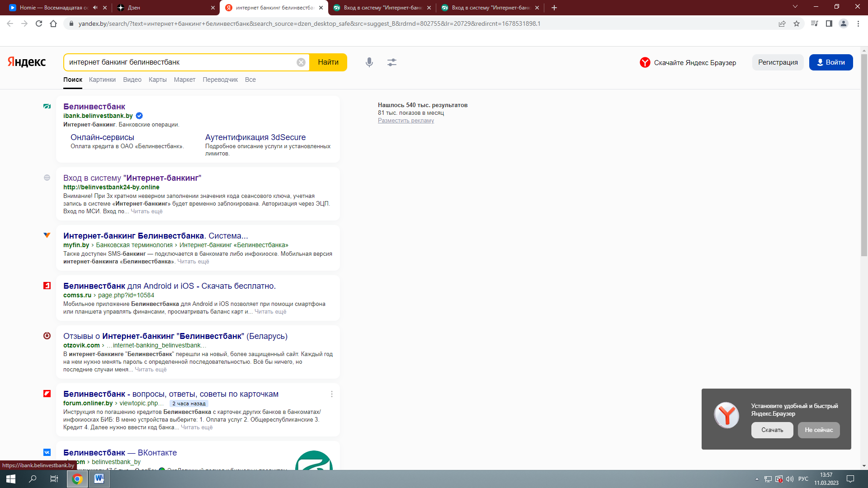Click the Belinvestbank logo thumbnail in VK result
This screenshot has height=488, width=868.
(314, 460)
